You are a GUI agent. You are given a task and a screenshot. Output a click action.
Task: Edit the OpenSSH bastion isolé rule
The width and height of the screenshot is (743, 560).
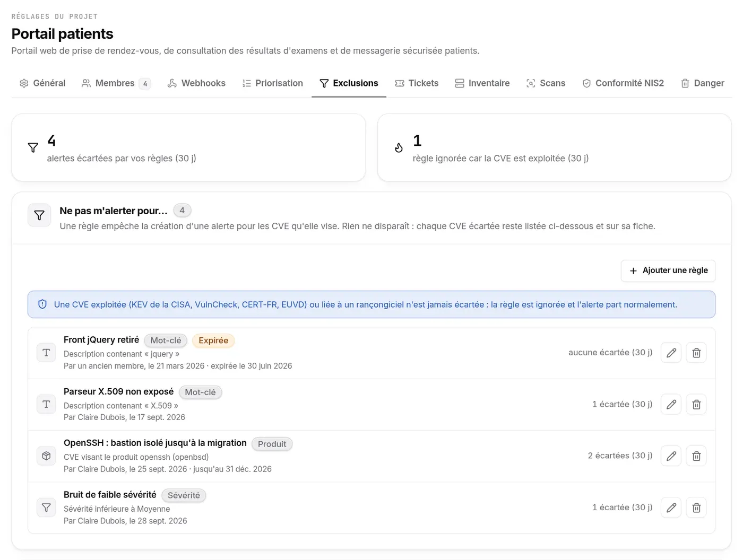[671, 456]
